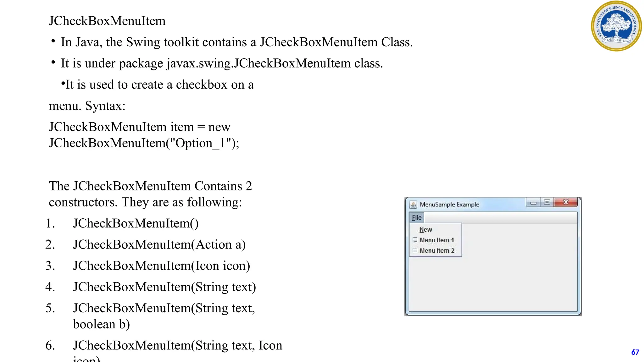Screen dimensions: 644x362
Task: Tick the Menu Item 1 checkbox
Action: pos(415,240)
